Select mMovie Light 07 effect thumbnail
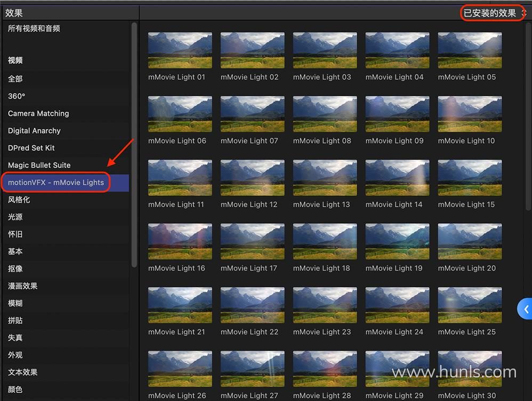532x401 pixels. (x=253, y=114)
